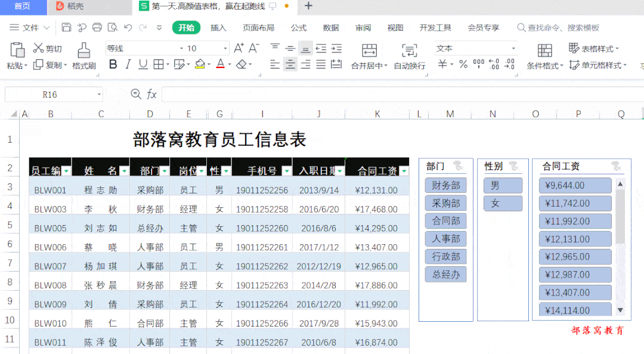This screenshot has height=354, width=644.
Task: Toggle 财务部 in the 部门 slicer
Action: [x=445, y=185]
